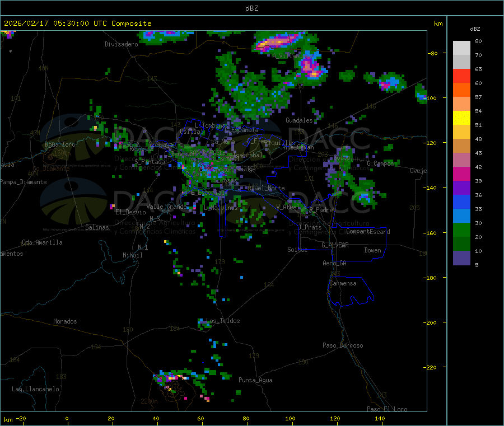Click the 'Guadales' map label
The image size is (504, 426).
coord(299,120)
